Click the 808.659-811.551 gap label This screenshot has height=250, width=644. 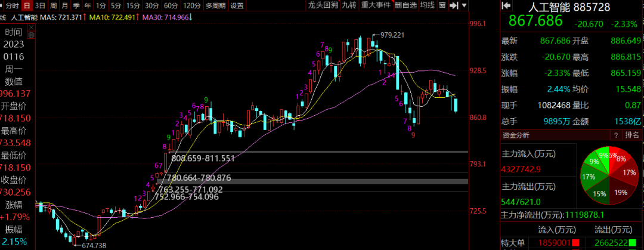203,158
